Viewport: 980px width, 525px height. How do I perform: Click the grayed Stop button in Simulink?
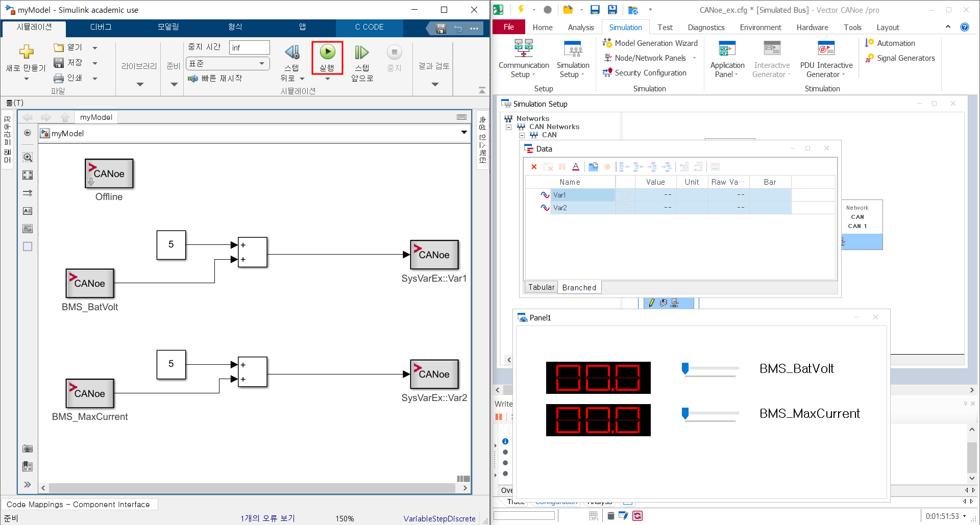tap(394, 52)
